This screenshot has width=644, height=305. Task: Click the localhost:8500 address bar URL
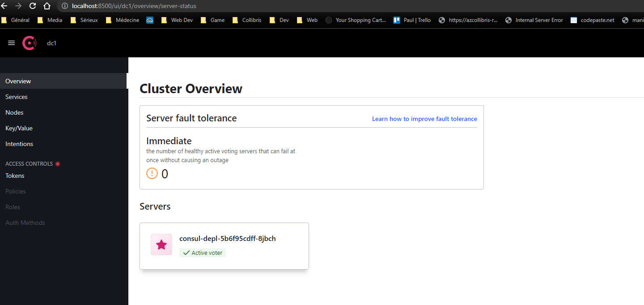(x=134, y=6)
